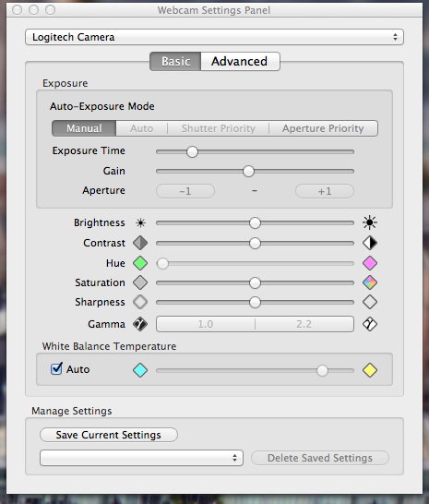Image resolution: width=429 pixels, height=504 pixels.
Task: Click the Saturation slider knob
Action: tap(255, 282)
